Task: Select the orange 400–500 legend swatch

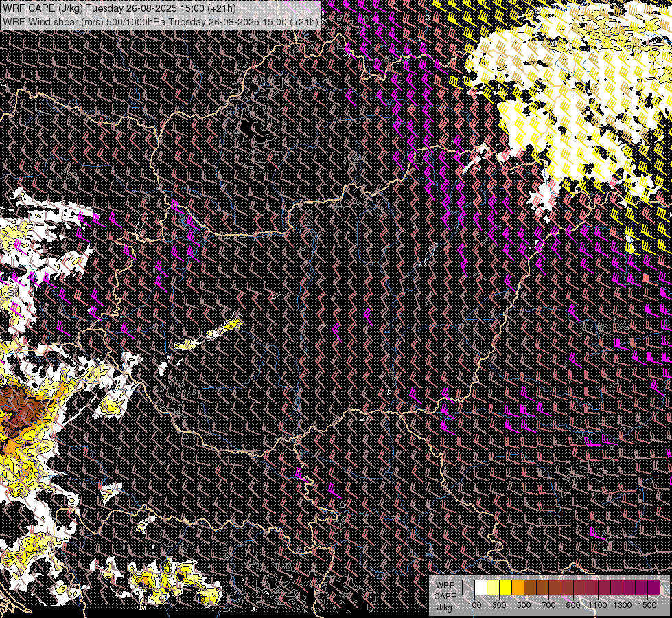Action: [518, 587]
